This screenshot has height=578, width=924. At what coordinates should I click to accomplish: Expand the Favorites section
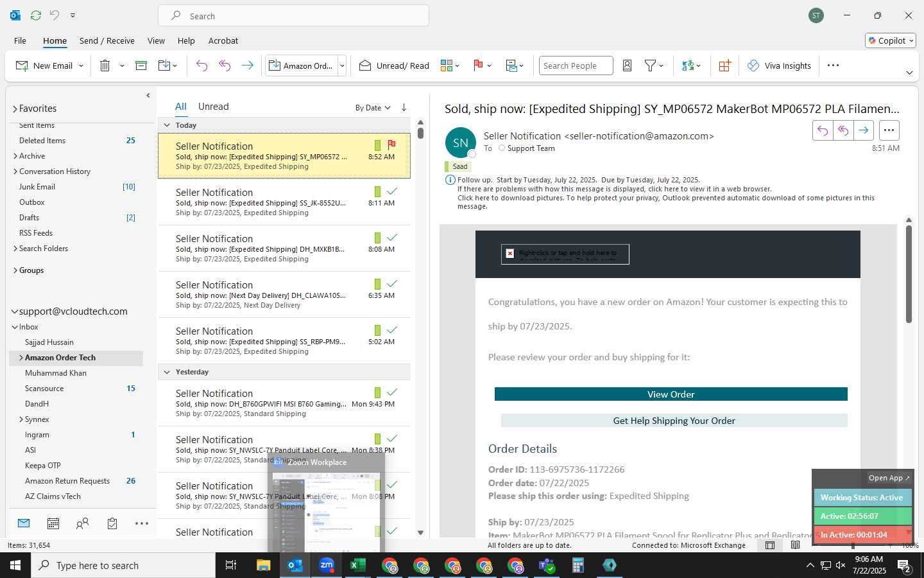[x=15, y=109]
